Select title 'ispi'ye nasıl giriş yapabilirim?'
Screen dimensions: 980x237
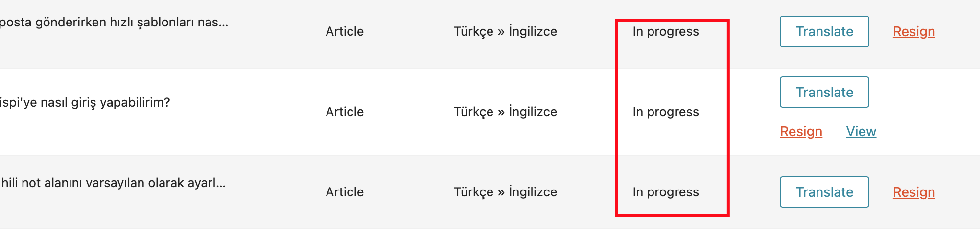(x=85, y=103)
